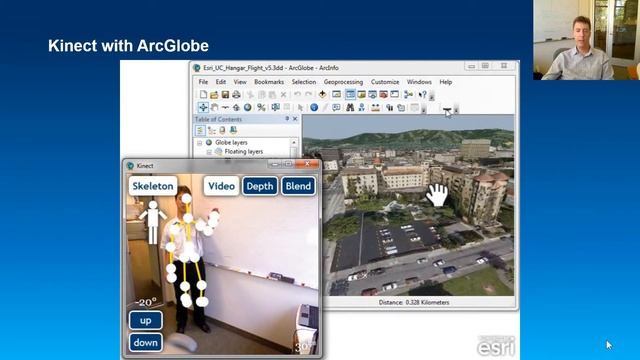
Task: Click the List By Source icon
Action: coord(211,130)
